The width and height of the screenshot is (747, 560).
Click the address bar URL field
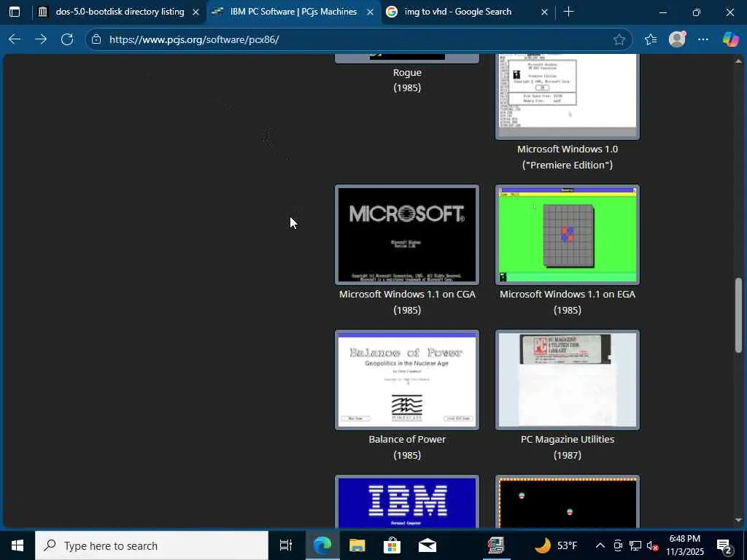tap(357, 39)
